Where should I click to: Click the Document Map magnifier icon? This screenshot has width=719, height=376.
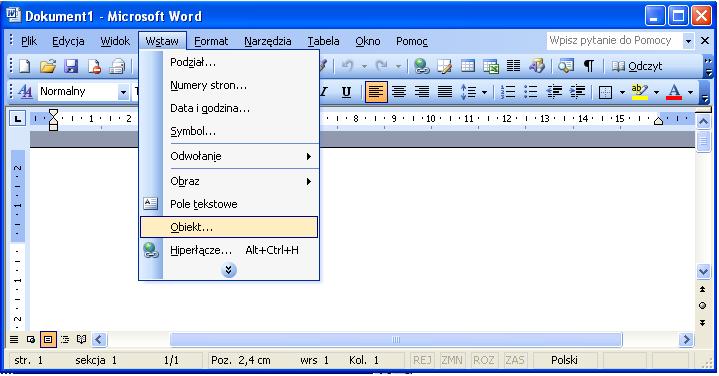(x=565, y=66)
